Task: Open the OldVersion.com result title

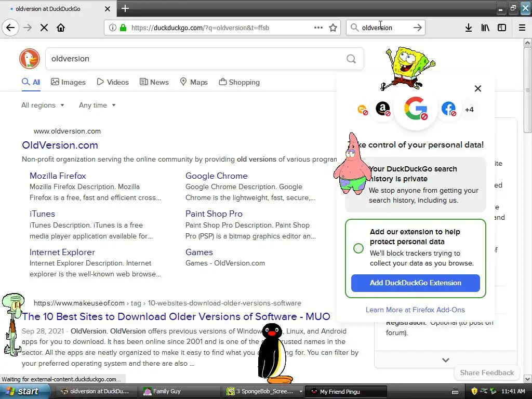Action: [60, 145]
